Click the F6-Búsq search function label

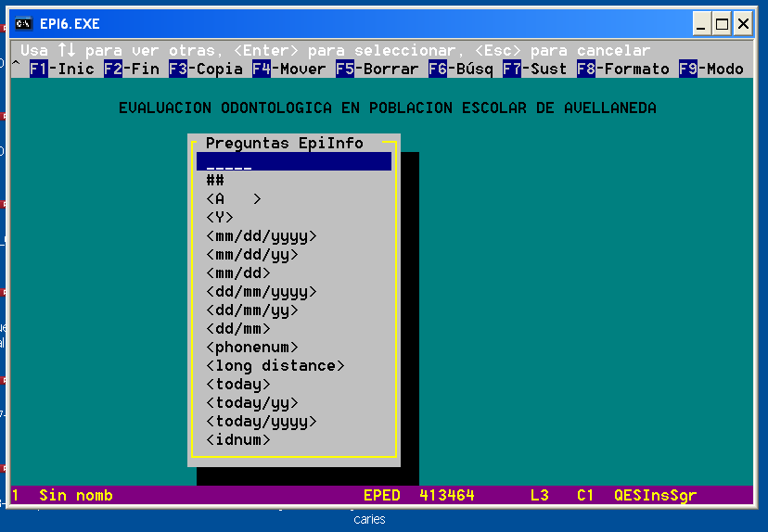click(460, 69)
